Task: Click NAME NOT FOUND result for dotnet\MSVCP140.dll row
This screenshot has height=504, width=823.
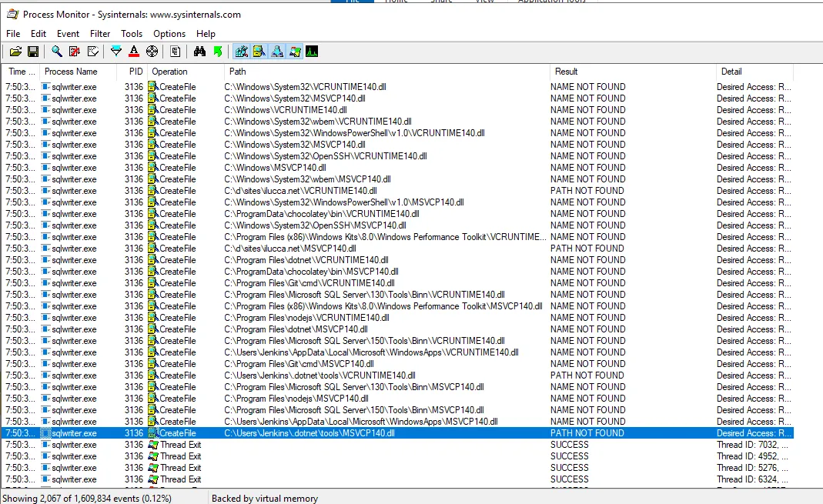Action: pos(588,329)
